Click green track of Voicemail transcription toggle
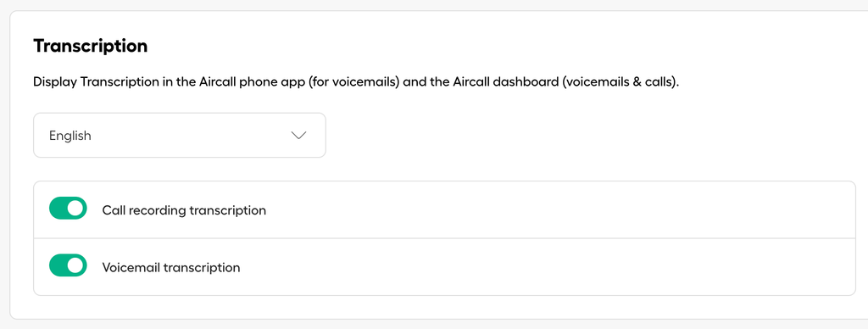868x329 pixels. click(x=58, y=265)
